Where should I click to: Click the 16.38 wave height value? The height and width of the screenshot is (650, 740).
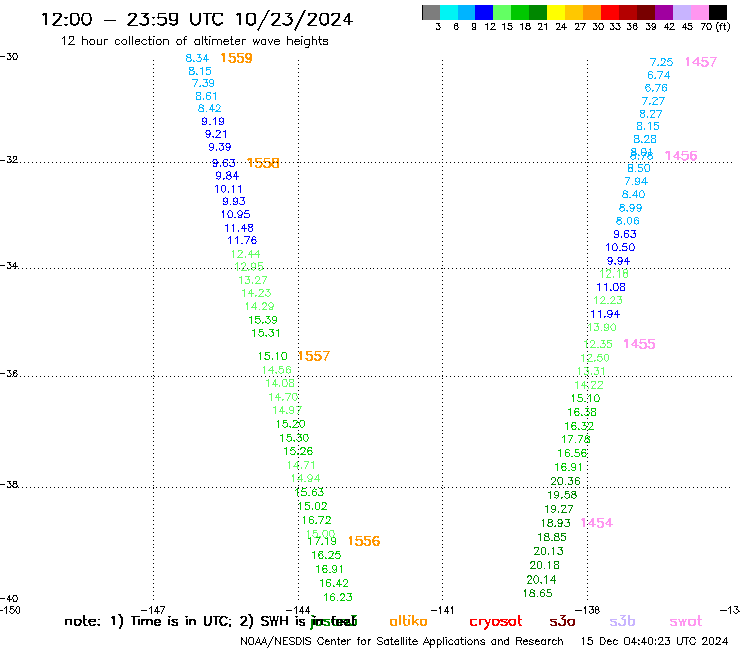tap(582, 412)
